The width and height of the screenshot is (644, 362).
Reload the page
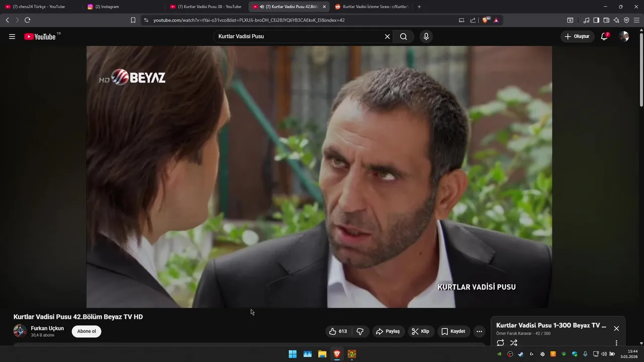[x=27, y=20]
